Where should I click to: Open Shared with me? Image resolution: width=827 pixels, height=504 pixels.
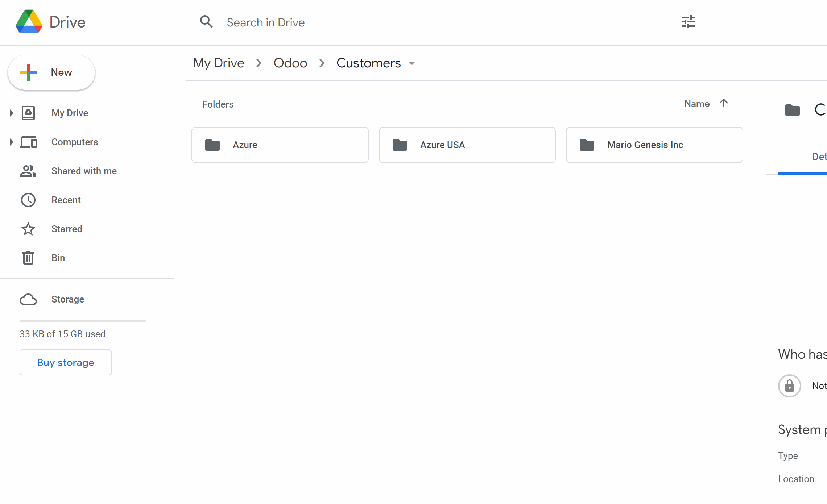pos(84,171)
